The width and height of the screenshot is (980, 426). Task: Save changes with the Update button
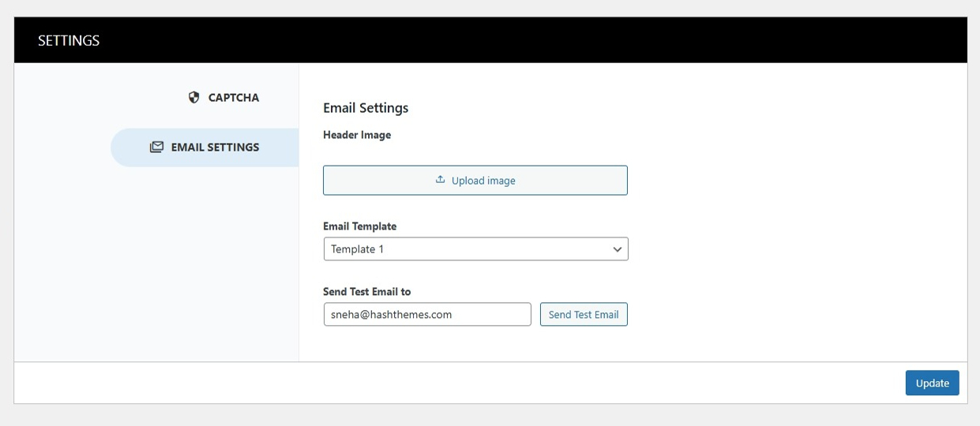(932, 383)
